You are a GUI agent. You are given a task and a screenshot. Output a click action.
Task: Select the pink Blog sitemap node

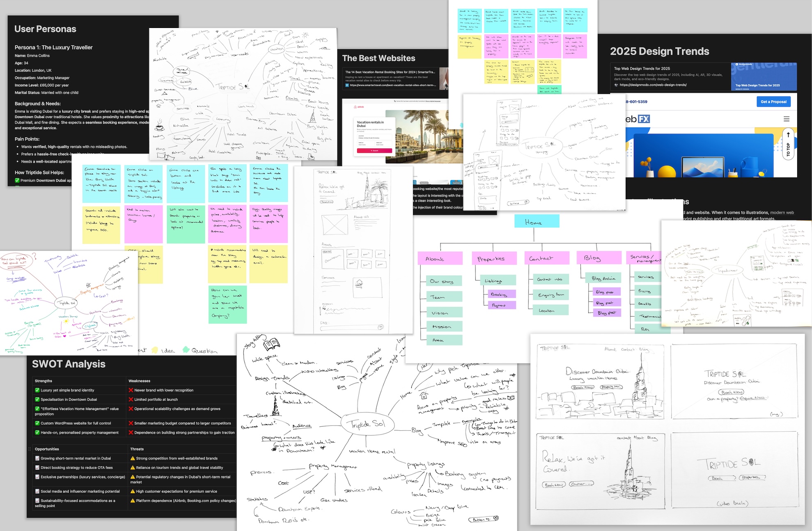(599, 257)
